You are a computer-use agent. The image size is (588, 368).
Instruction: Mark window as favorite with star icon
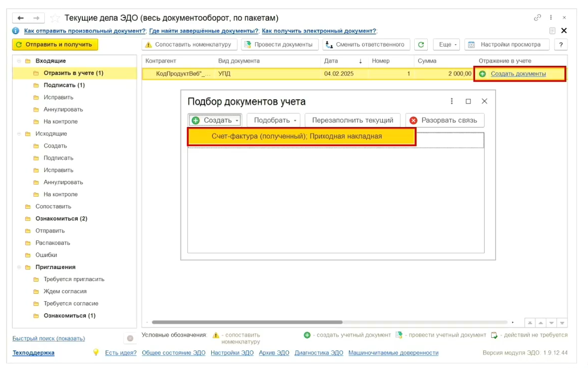(56, 18)
